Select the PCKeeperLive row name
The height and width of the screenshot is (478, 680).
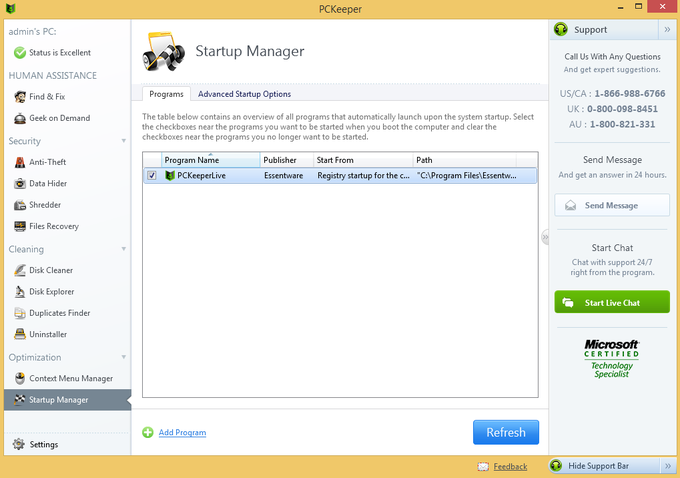(201, 176)
